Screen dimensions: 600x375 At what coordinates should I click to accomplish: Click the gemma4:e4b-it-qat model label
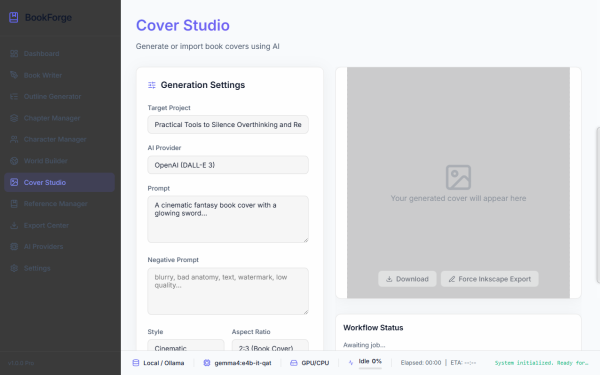(x=243, y=363)
